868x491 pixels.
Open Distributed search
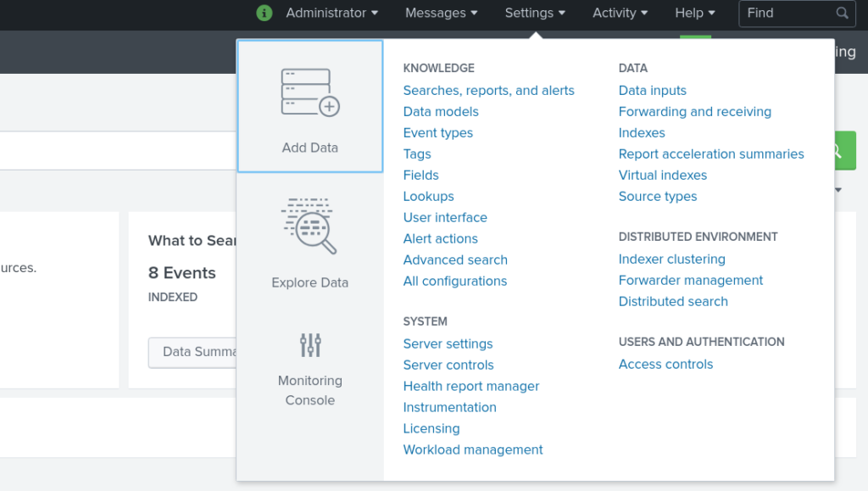[673, 302]
